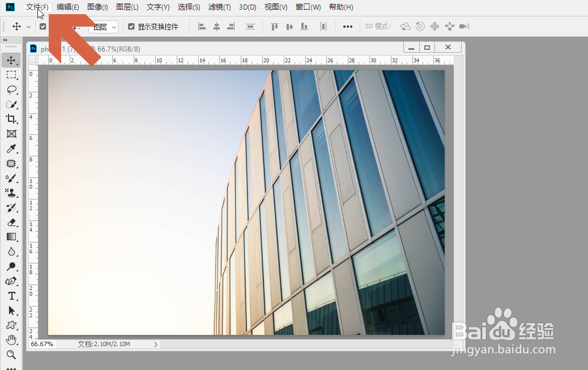588x370 pixels.
Task: Toggle the 显示变换控件 checkbox
Action: 131,27
